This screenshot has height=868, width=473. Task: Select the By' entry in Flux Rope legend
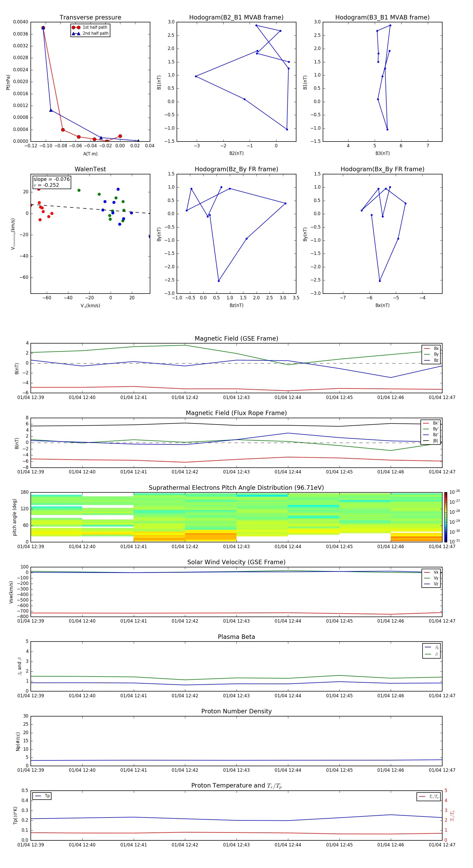[x=431, y=429]
